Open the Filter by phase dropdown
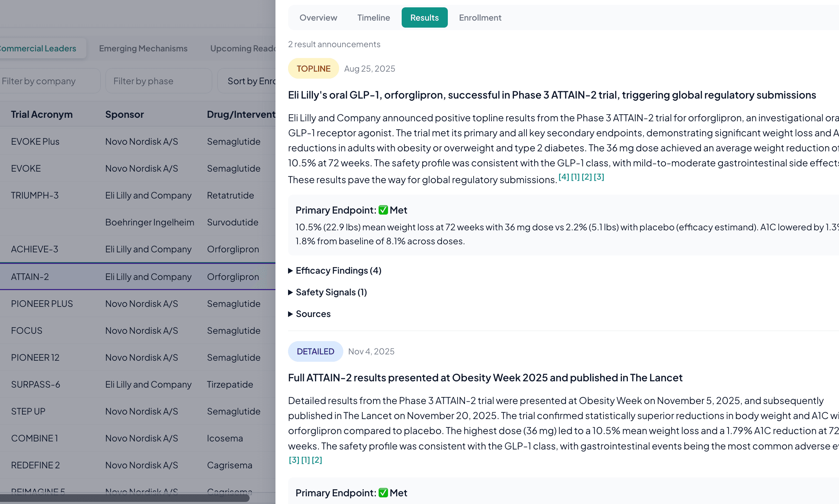Image resolution: width=839 pixels, height=504 pixels. [159, 81]
